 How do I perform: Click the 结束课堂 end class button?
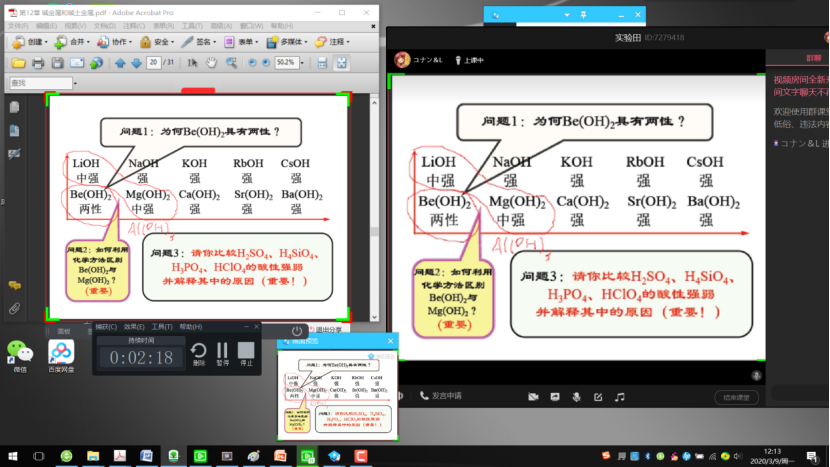tap(735, 397)
